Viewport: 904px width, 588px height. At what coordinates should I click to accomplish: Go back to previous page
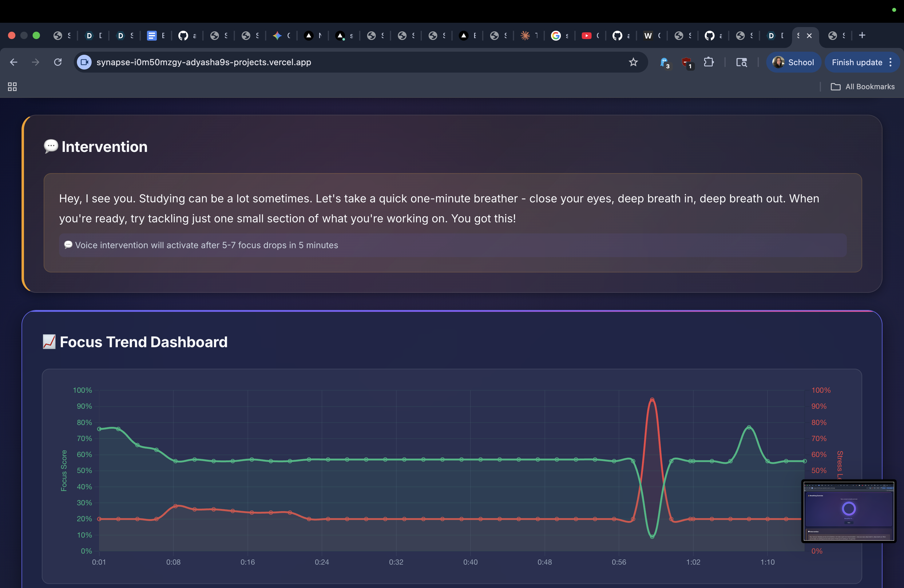coord(14,62)
